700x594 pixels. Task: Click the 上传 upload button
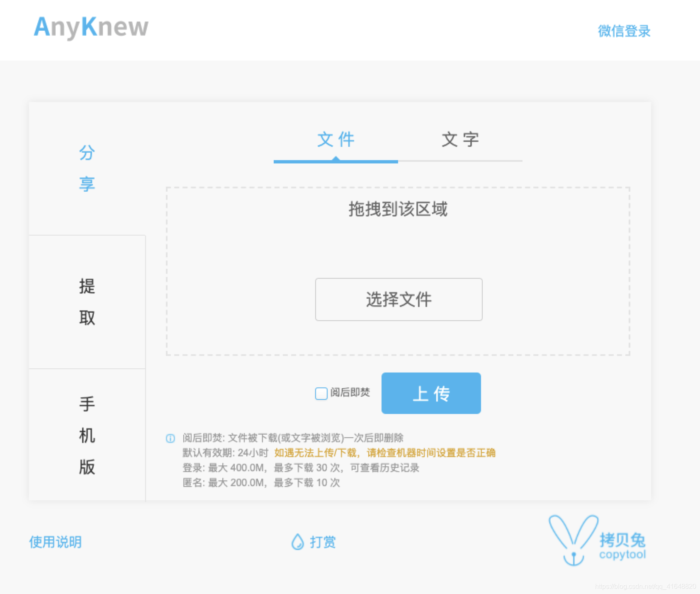click(x=431, y=393)
